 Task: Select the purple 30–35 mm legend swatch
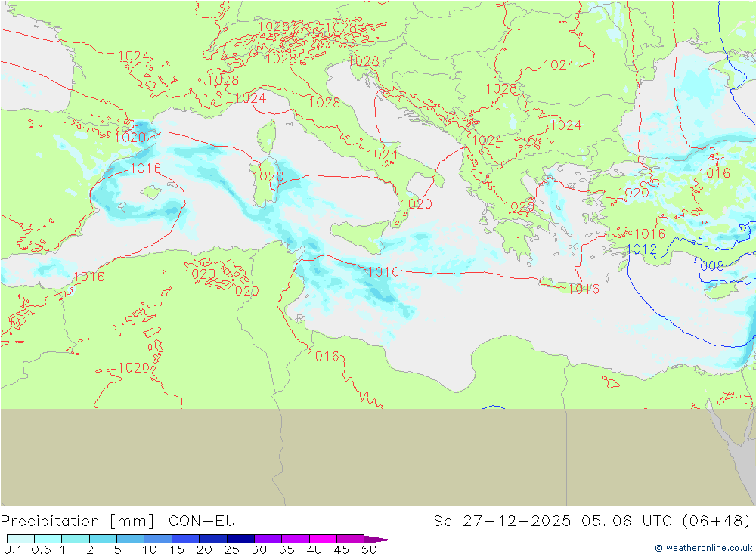click(x=268, y=539)
